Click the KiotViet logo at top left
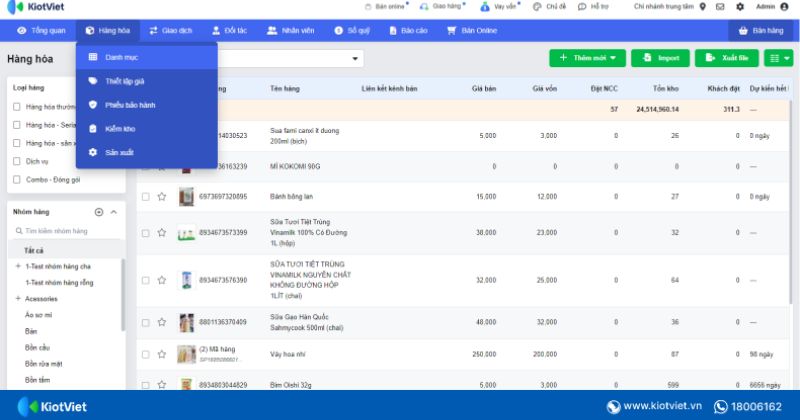Screen dimensions: 800x420 pyautogui.click(x=36, y=7)
